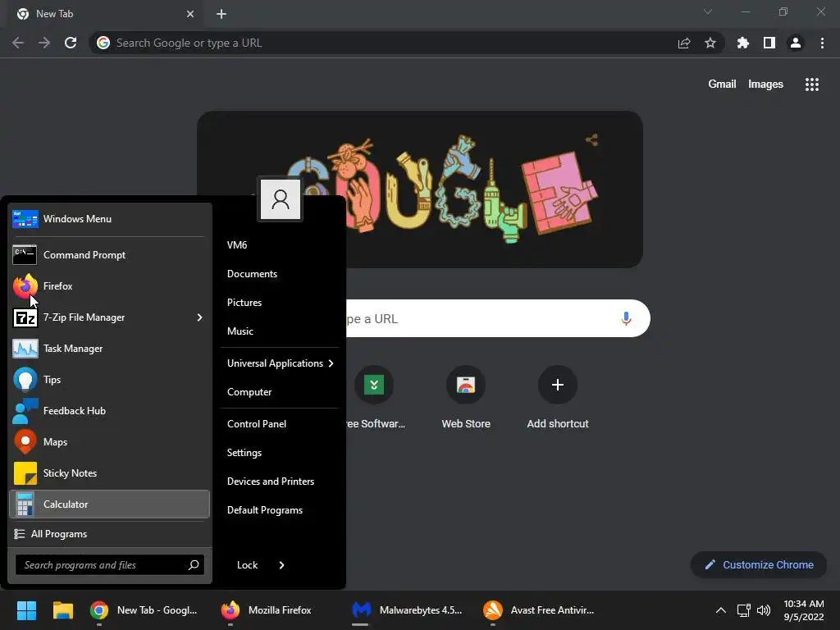Screen dimensions: 840x630
Task: Open Devices and Printers
Action: [x=271, y=481]
